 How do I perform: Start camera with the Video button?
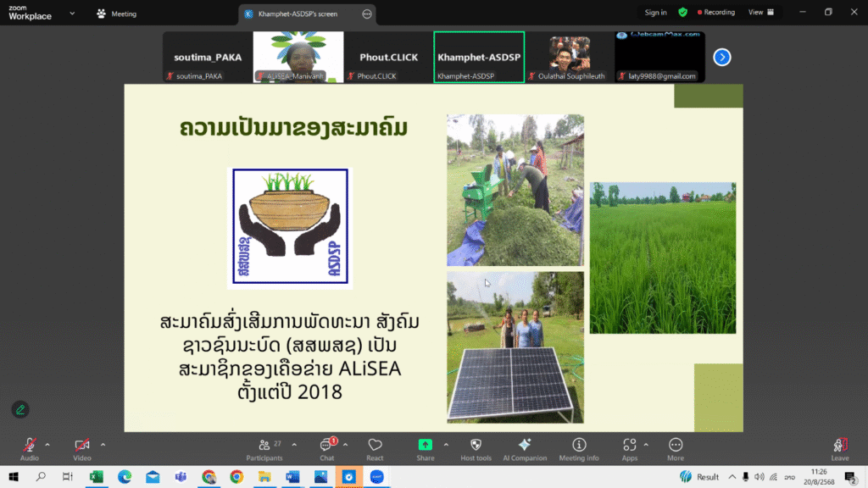(x=82, y=446)
